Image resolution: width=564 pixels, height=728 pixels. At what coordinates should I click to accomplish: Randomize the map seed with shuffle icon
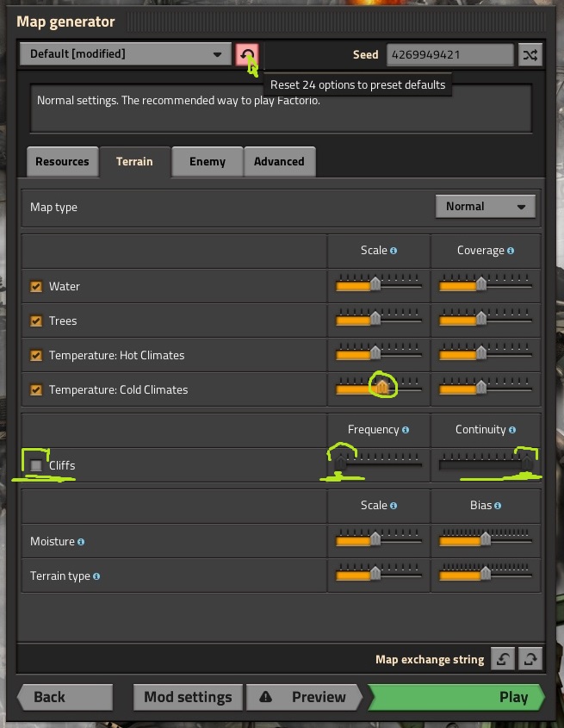pos(530,54)
